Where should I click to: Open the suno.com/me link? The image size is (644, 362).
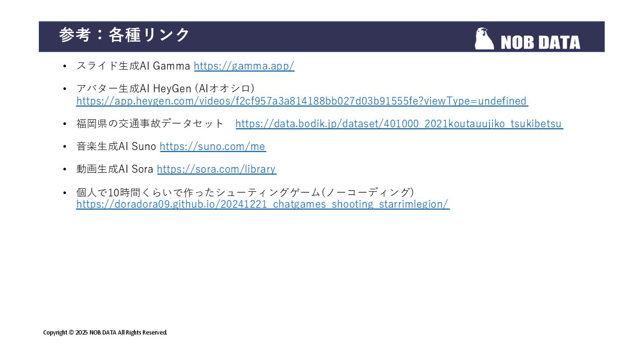tap(213, 146)
